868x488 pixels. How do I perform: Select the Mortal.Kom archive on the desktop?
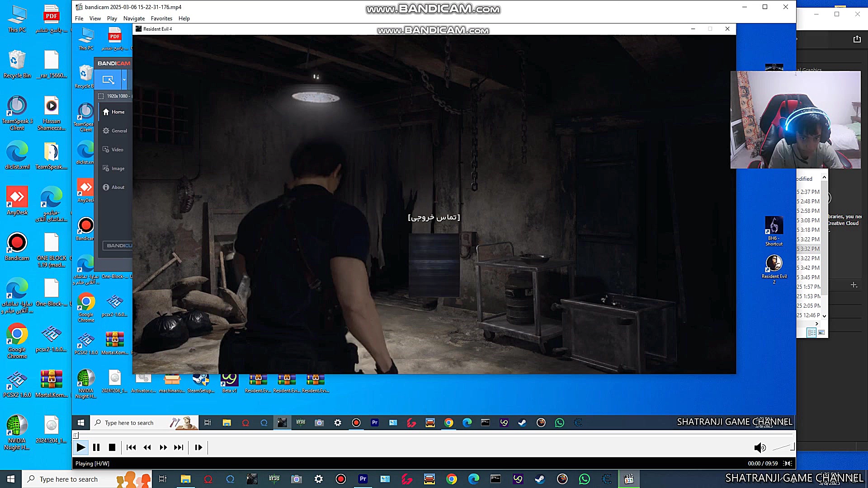tap(52, 384)
